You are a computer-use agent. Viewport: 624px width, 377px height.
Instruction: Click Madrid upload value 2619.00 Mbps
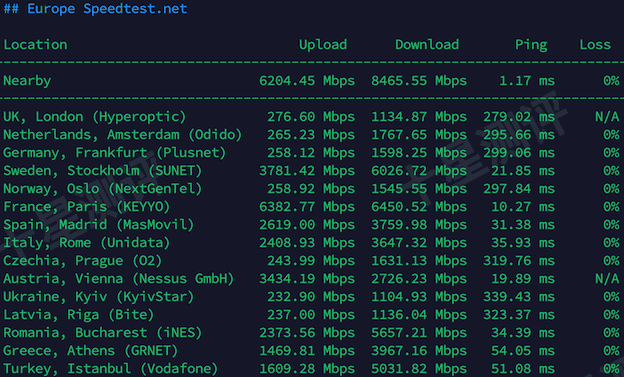click(x=307, y=225)
